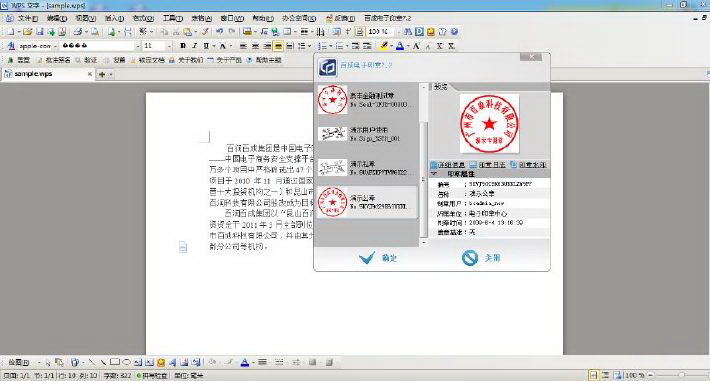
Task: Click the Print icon in toolbar
Action: coord(78,32)
